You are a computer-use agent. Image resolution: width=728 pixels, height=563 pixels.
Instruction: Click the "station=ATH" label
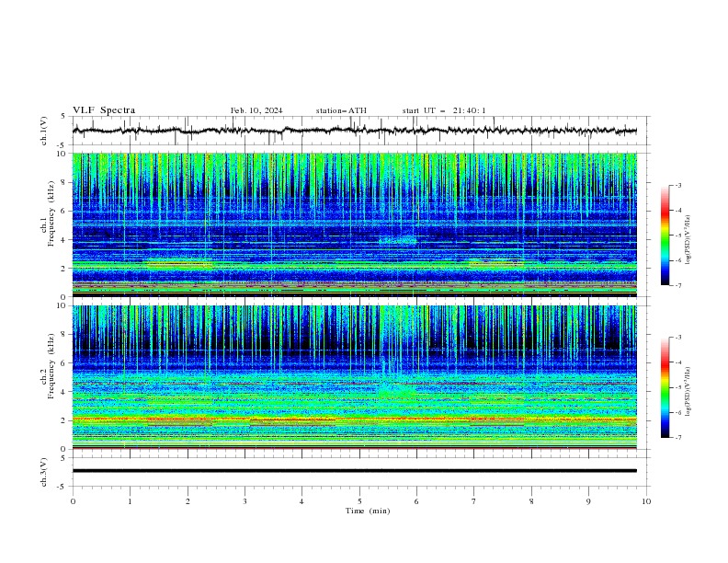click(x=341, y=110)
